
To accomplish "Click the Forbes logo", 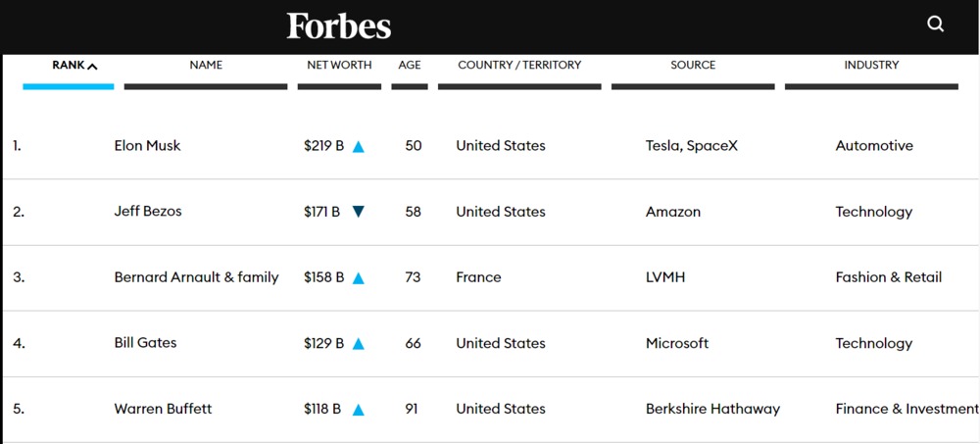I will click(x=339, y=26).
